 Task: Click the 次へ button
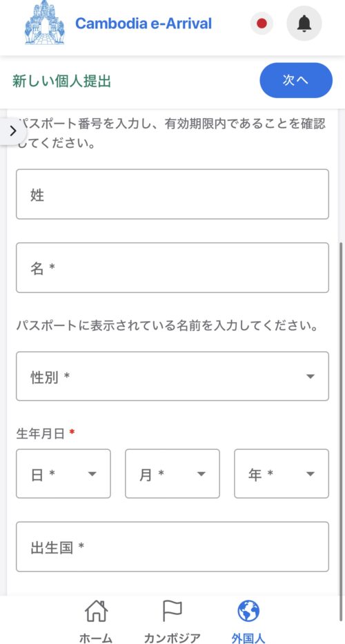(x=296, y=80)
